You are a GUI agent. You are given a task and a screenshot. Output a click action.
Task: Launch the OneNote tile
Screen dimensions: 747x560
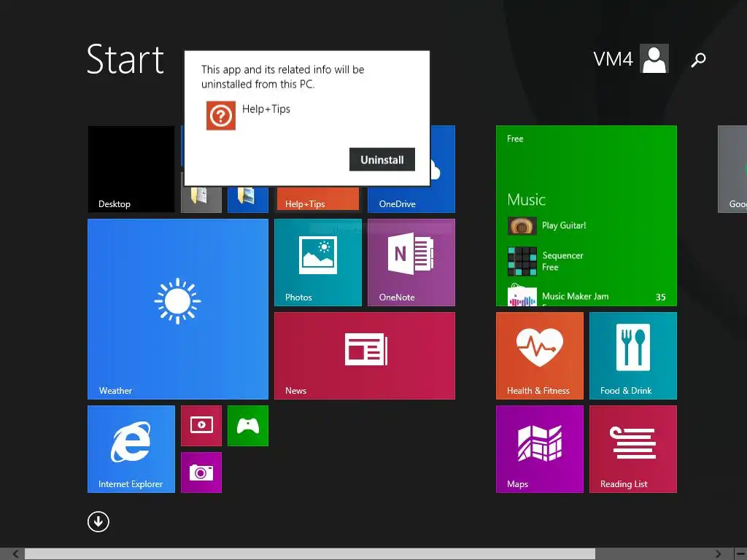(x=411, y=262)
